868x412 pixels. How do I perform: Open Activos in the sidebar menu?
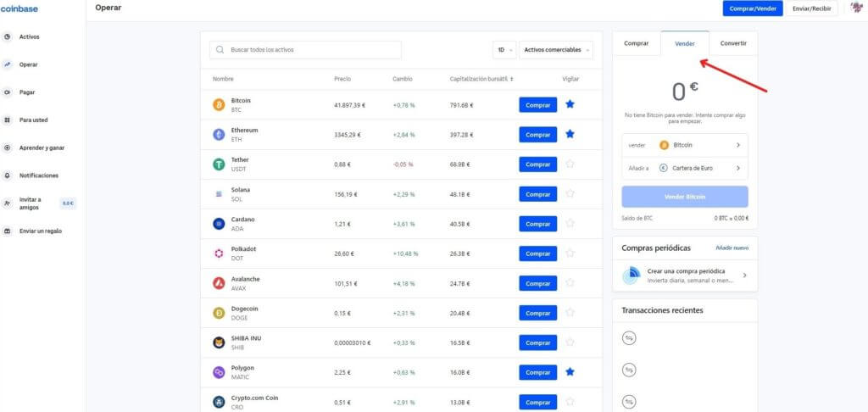(x=30, y=37)
